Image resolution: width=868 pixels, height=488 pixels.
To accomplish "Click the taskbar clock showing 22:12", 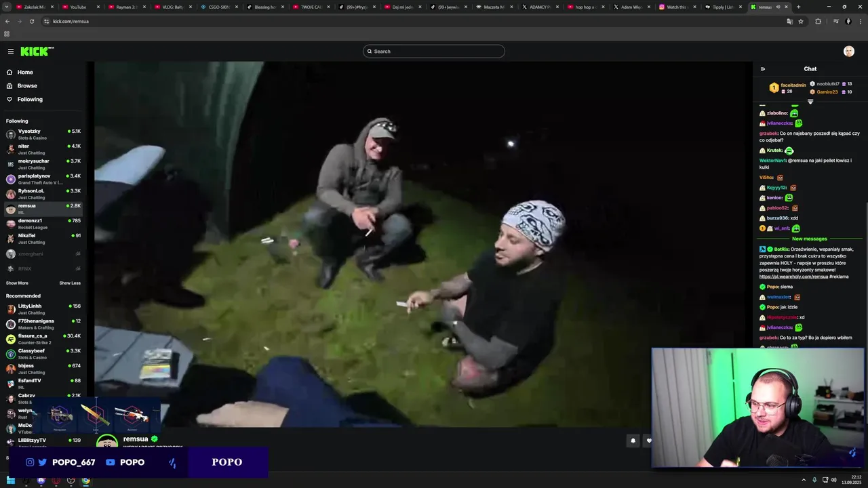I will [x=850, y=481].
